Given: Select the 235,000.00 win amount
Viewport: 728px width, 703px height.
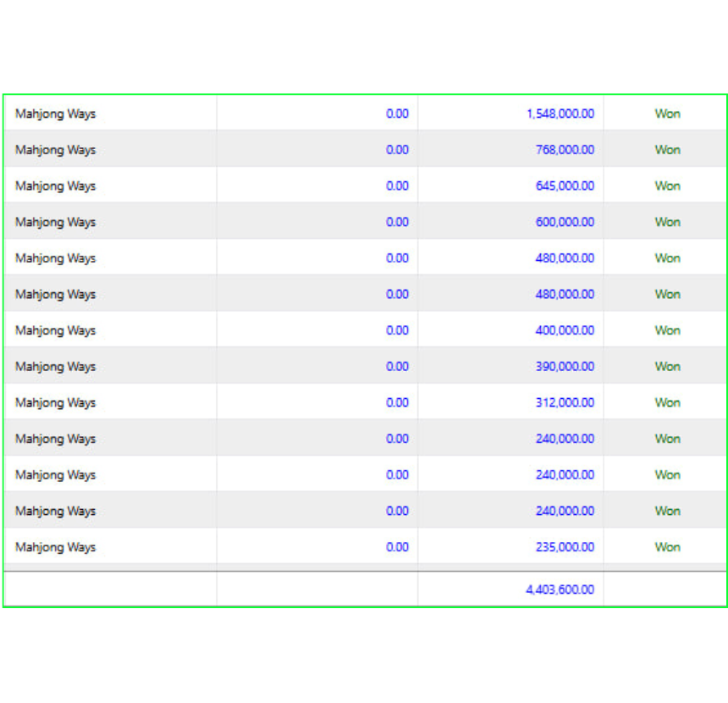Looking at the screenshot, I should coord(565,547).
